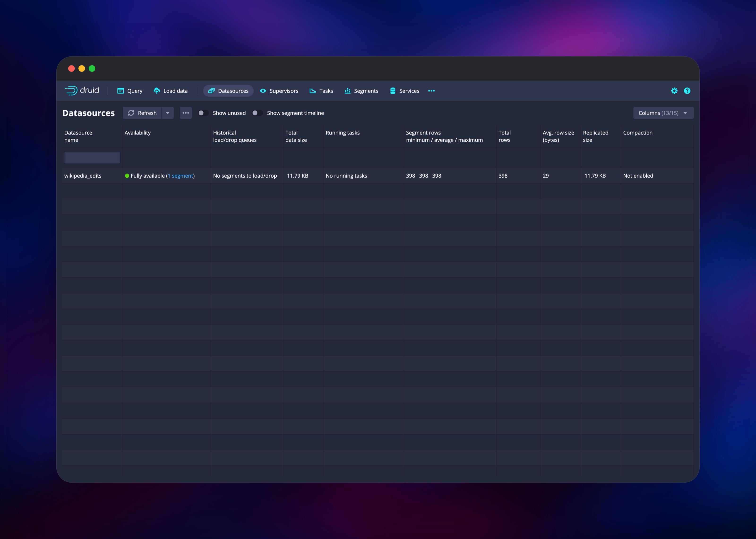Click the Datasource name filter field

point(92,157)
